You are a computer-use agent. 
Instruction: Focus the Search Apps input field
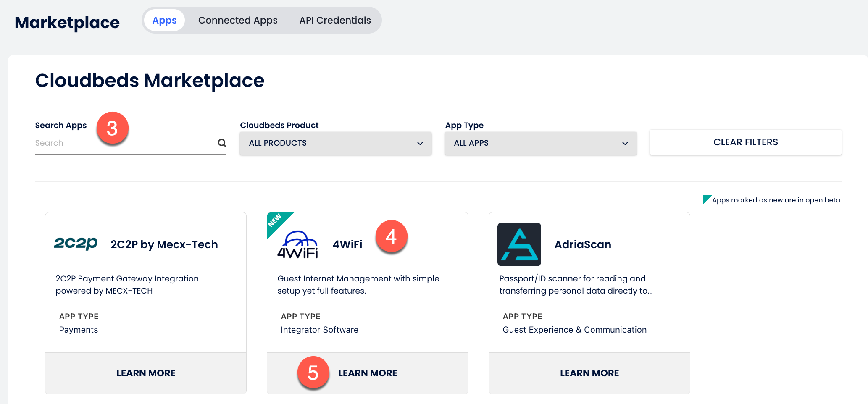[x=124, y=143]
